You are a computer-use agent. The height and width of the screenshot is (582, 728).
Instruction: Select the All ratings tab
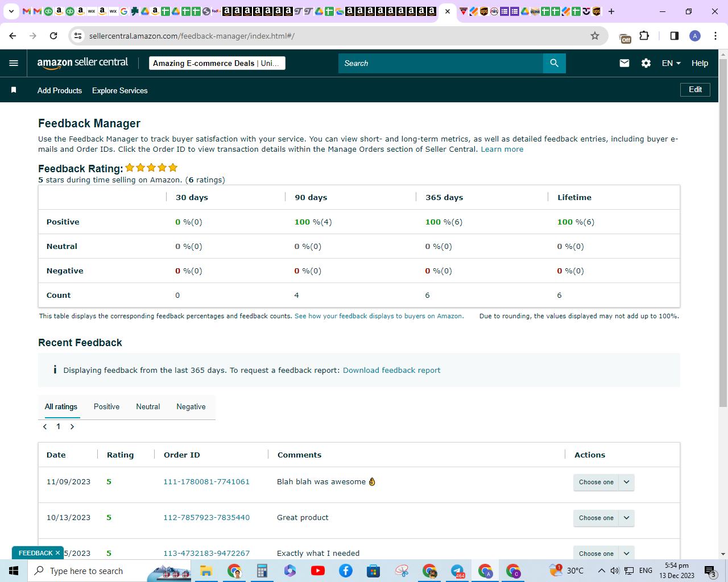61,407
